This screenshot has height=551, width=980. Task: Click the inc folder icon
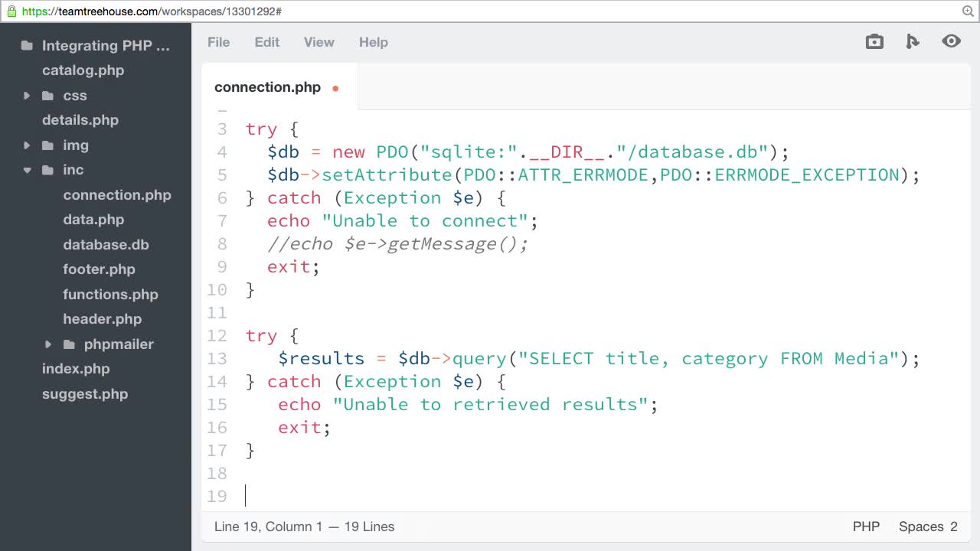(x=48, y=170)
